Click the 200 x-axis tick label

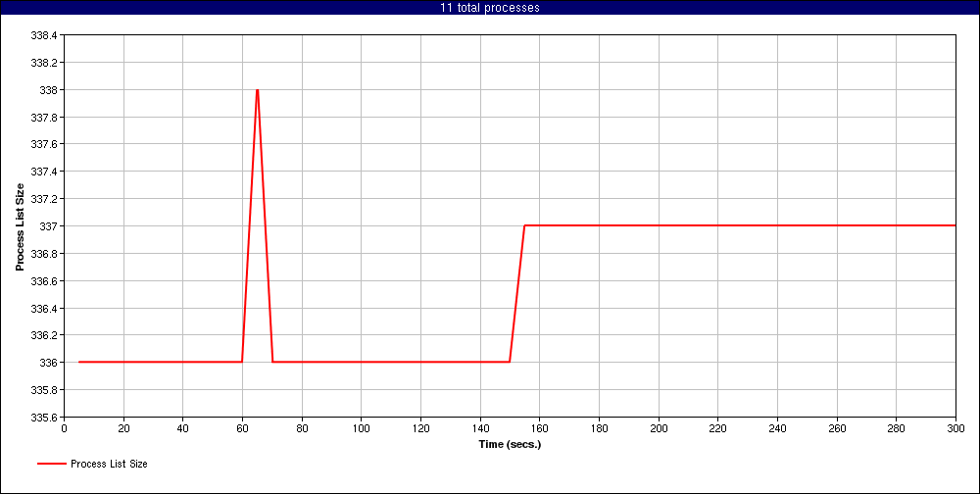pyautogui.click(x=659, y=428)
